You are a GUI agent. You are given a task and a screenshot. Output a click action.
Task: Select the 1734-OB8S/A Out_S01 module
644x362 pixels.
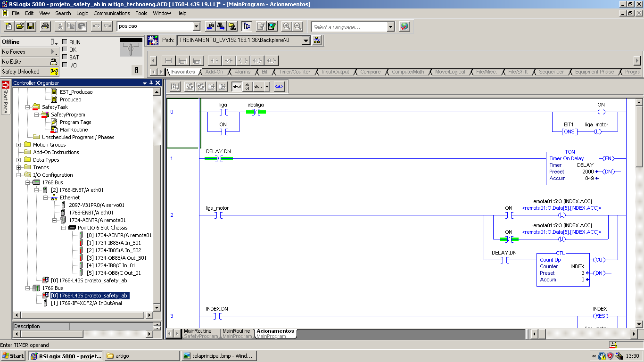click(116, 258)
